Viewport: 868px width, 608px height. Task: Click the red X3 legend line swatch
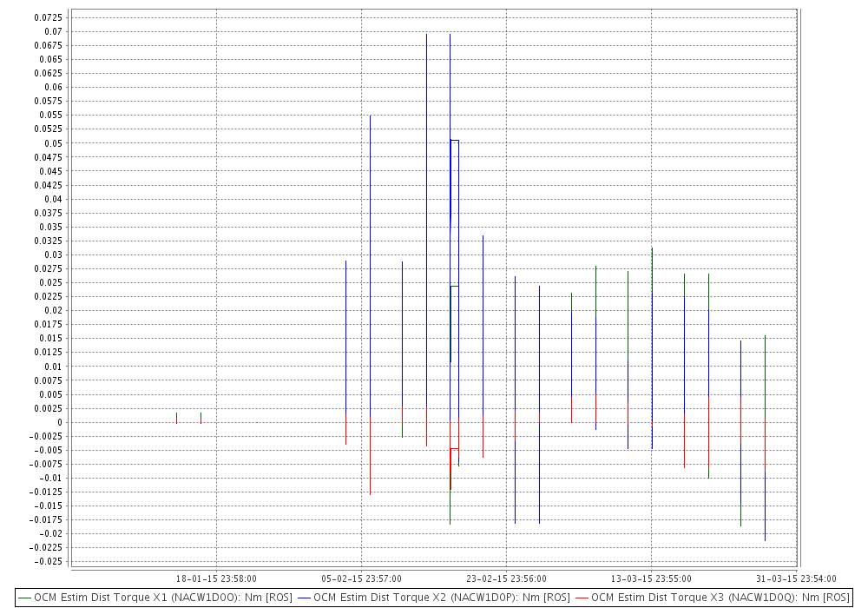[x=582, y=598]
